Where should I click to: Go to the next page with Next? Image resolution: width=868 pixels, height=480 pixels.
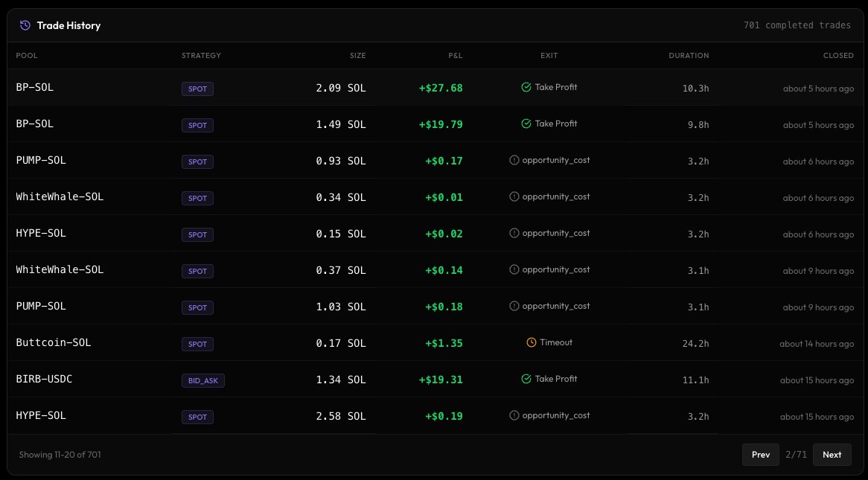click(x=832, y=455)
